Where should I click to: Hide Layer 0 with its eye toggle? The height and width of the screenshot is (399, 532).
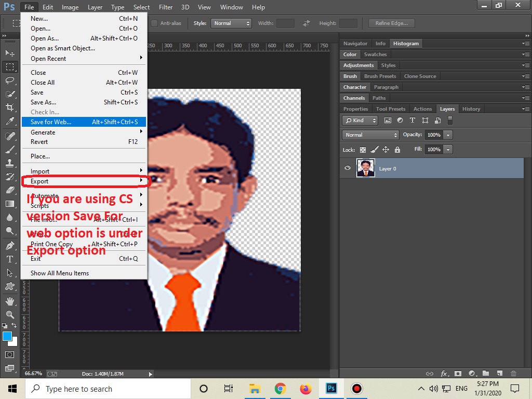347,168
